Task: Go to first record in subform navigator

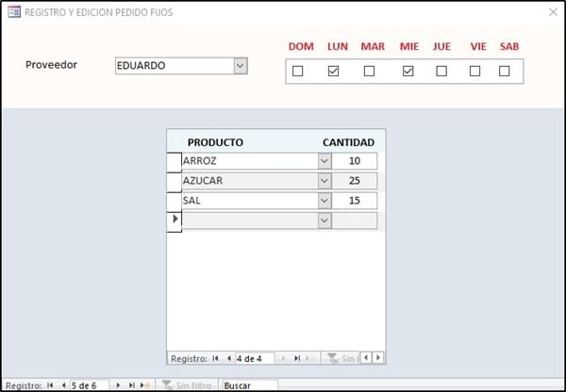Action: (215, 358)
